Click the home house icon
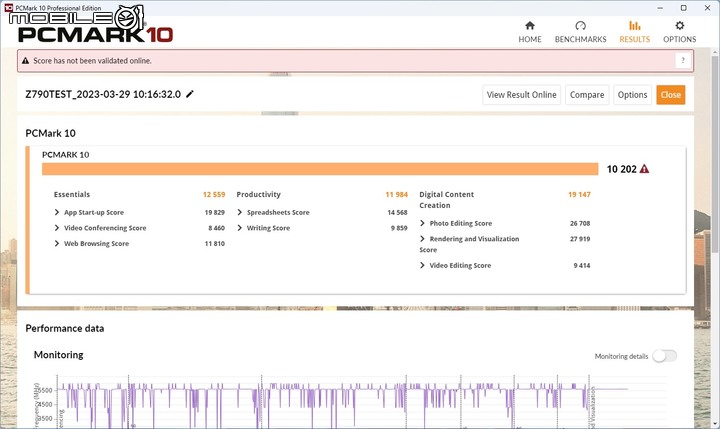720x429 pixels. 530,25
